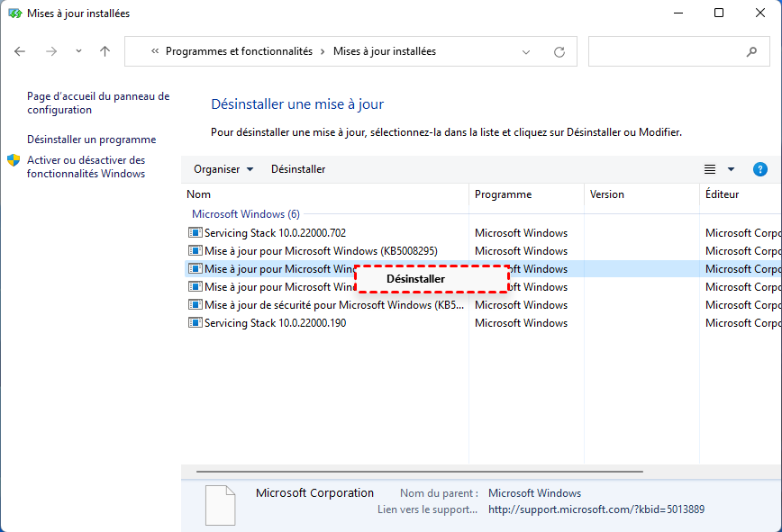Open Désinstaller un programme link

(x=91, y=140)
